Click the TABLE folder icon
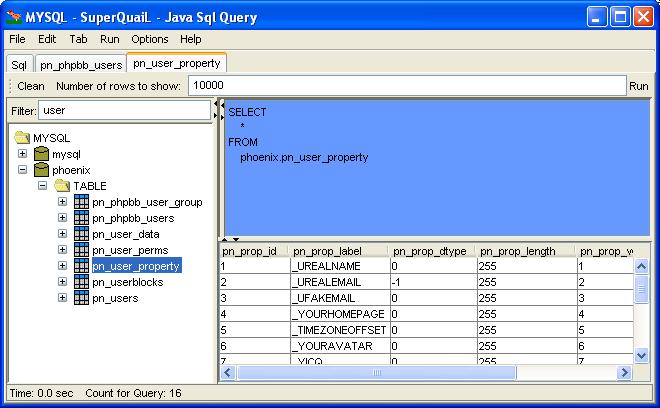Screen dimensions: 660x408 coord(61,186)
